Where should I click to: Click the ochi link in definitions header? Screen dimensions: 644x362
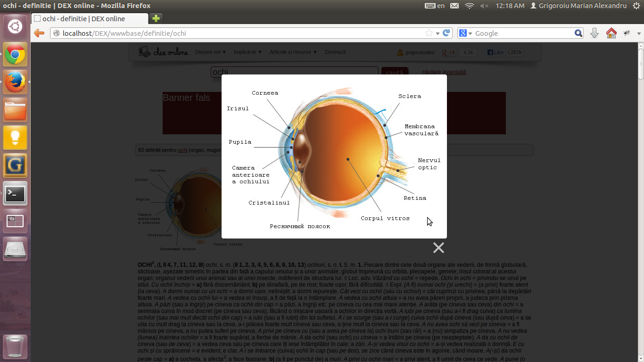click(182, 150)
